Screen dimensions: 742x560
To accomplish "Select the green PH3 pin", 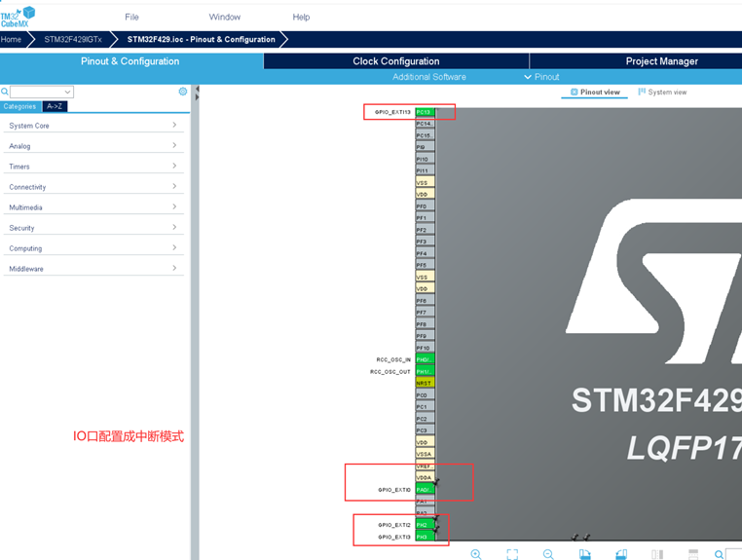I will click(x=425, y=537).
